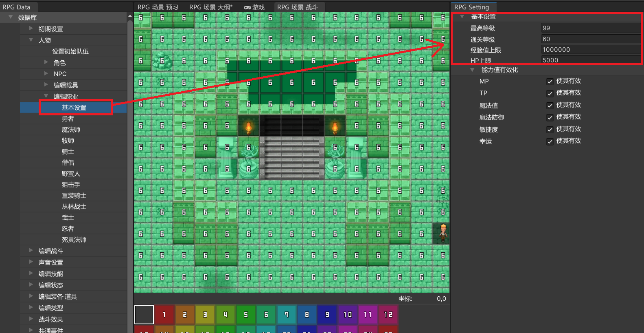
Task: Select the empty eraser tile in the palette
Action: coord(144,315)
